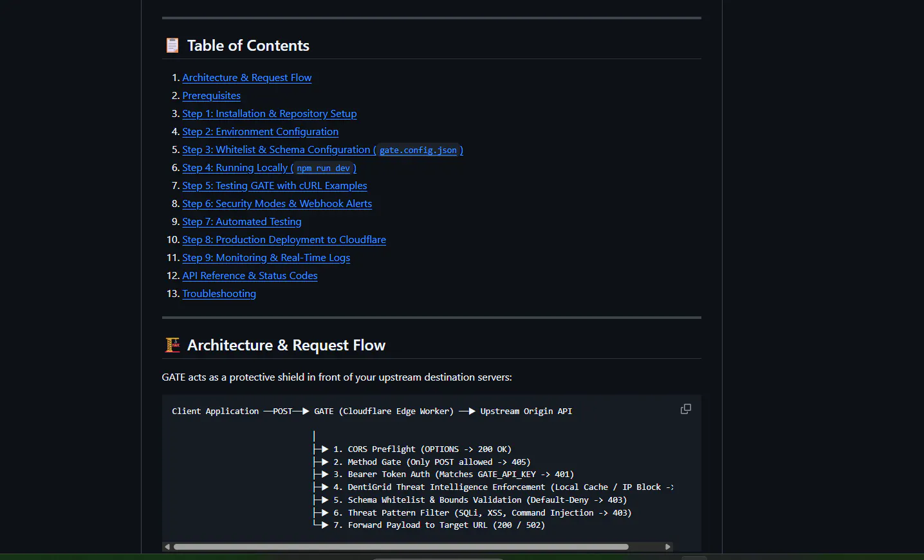Screen dimensions: 924x560
Task: Go to Step 9 Monitoring & Real-Time Logs
Action: click(266, 257)
